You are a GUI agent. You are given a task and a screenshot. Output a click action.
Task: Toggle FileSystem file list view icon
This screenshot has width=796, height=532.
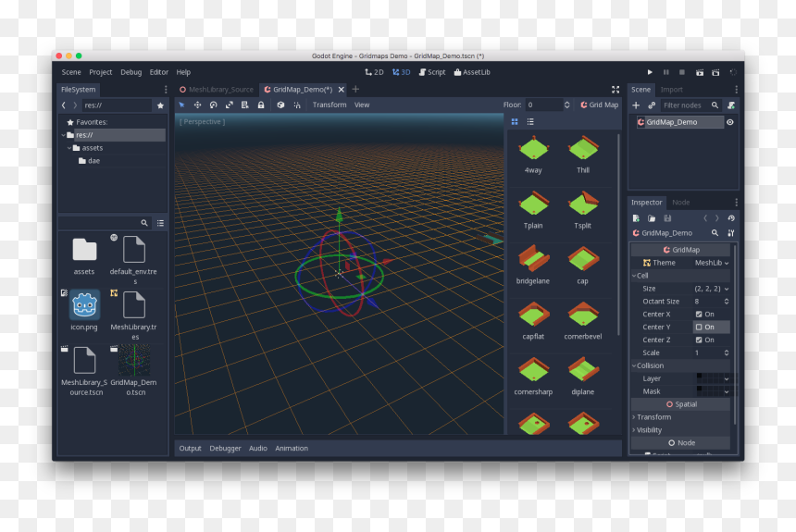(160, 223)
